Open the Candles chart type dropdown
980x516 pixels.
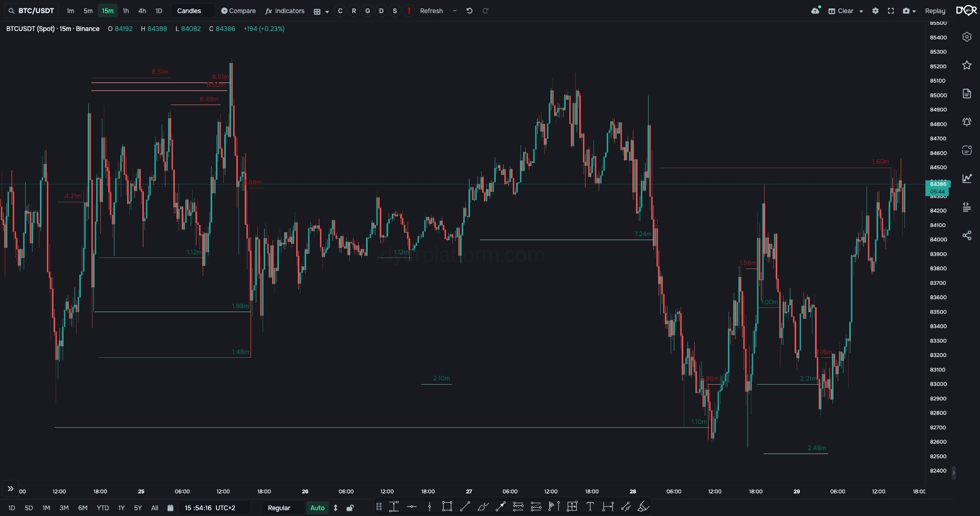(193, 11)
